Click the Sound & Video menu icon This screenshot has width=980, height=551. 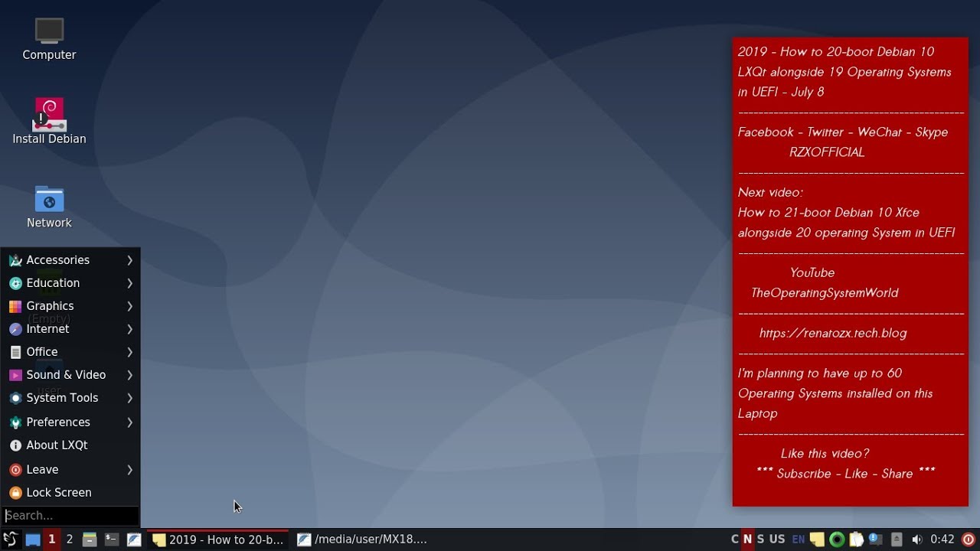[x=15, y=375]
